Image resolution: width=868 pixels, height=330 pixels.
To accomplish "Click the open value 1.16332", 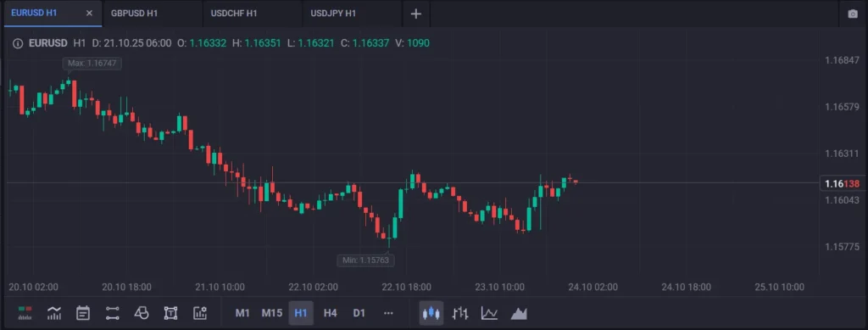I will tap(208, 43).
